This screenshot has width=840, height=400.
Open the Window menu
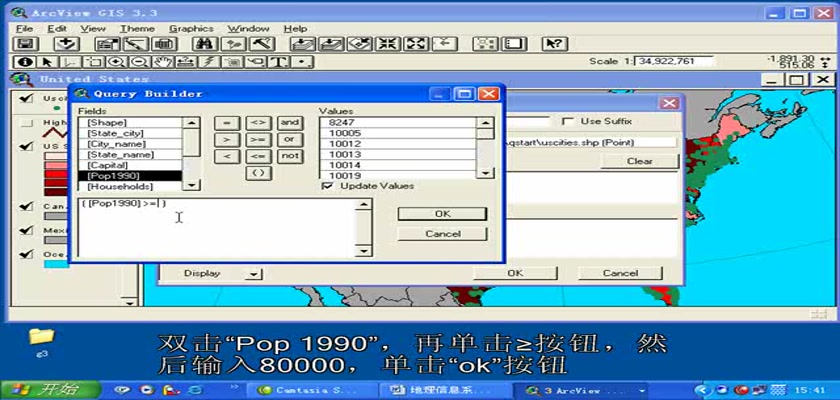[x=248, y=29]
